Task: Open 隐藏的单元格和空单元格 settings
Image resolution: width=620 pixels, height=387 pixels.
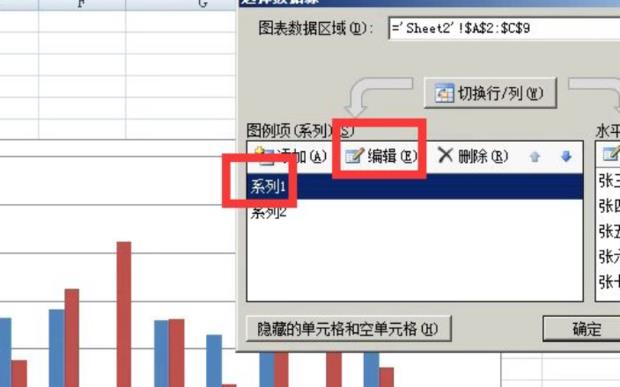Action: coord(348,328)
